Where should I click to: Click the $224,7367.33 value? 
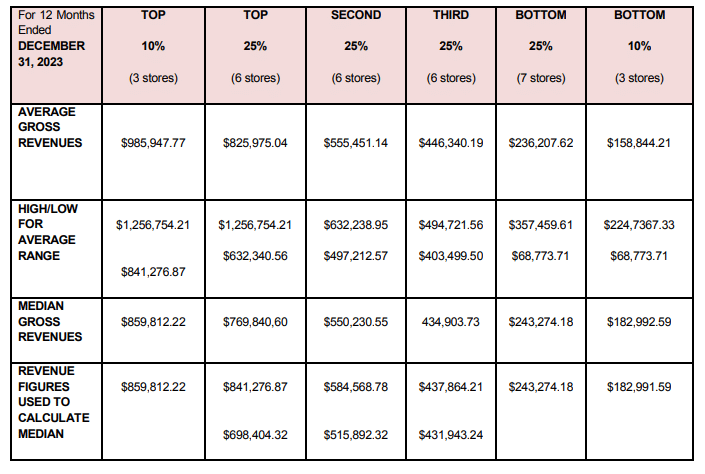639,225
